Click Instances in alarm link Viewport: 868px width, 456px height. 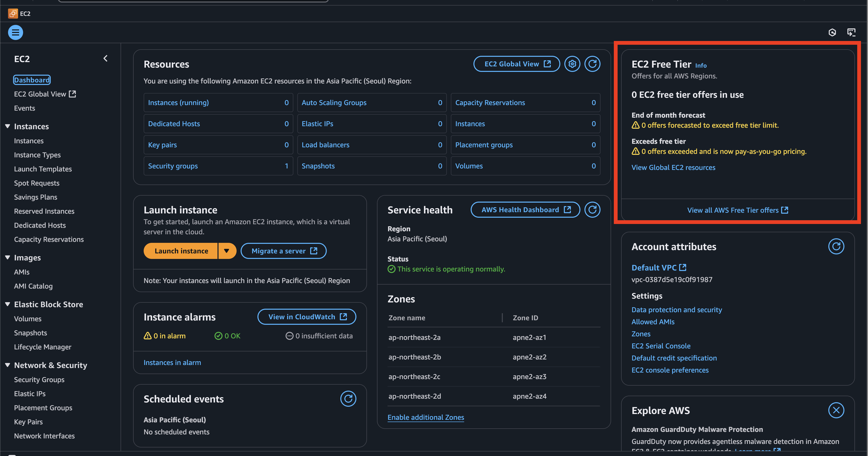tap(172, 362)
